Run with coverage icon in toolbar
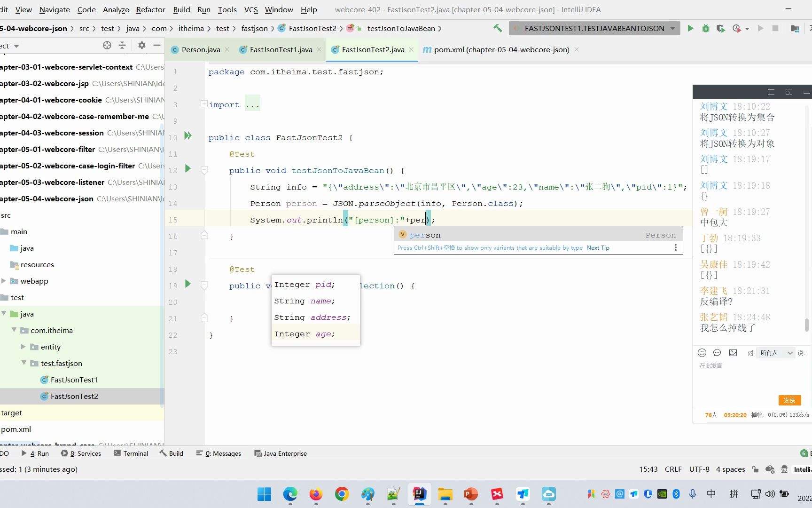 [x=720, y=28]
